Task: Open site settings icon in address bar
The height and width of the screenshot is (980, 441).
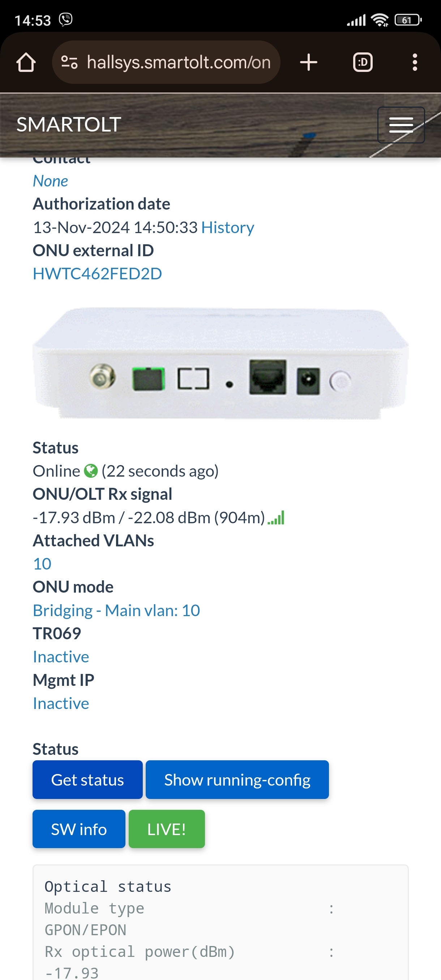Action: click(70, 62)
